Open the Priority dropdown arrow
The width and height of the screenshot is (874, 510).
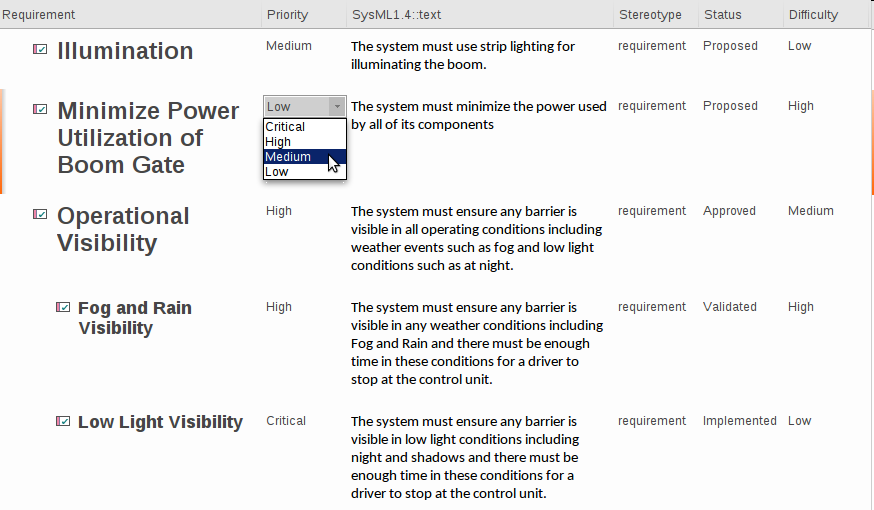point(337,107)
